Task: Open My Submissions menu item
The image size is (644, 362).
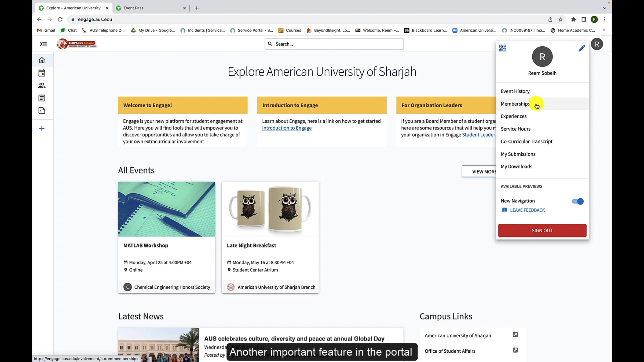Action: coord(542,154)
